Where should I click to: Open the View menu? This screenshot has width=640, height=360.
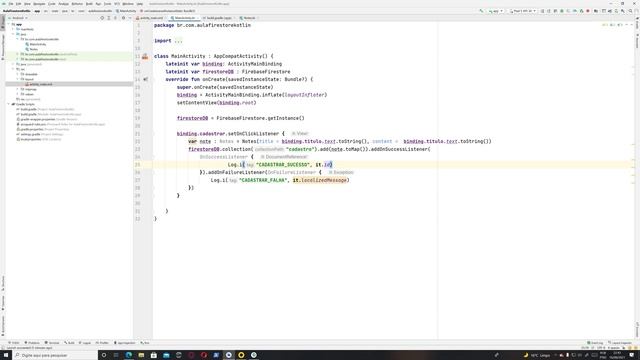point(27,4)
